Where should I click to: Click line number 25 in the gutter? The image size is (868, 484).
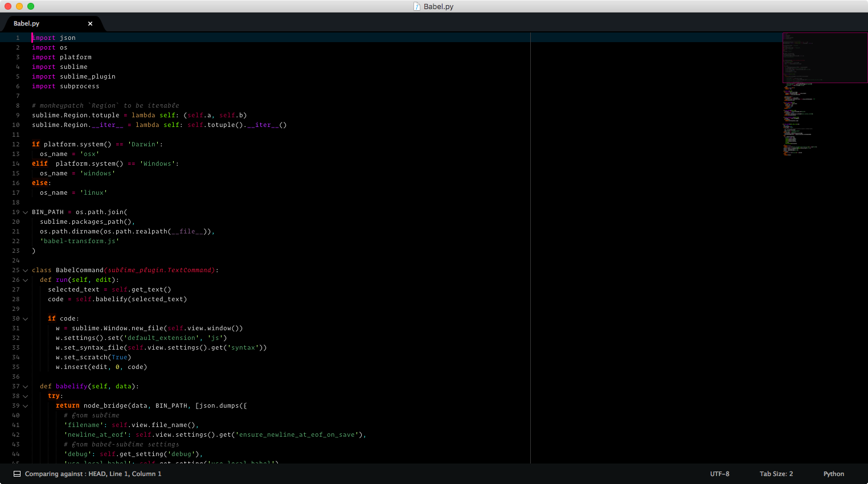[16, 270]
